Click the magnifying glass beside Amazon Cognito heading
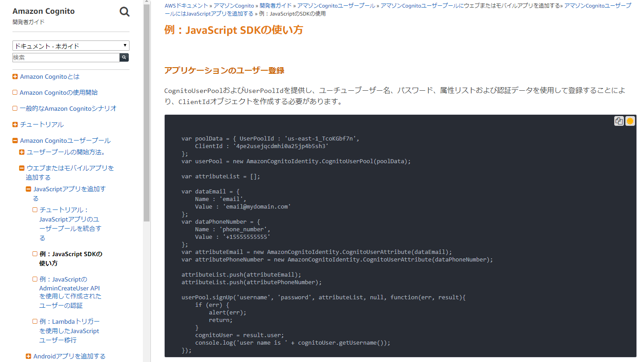This screenshot has width=644, height=362. tap(124, 12)
